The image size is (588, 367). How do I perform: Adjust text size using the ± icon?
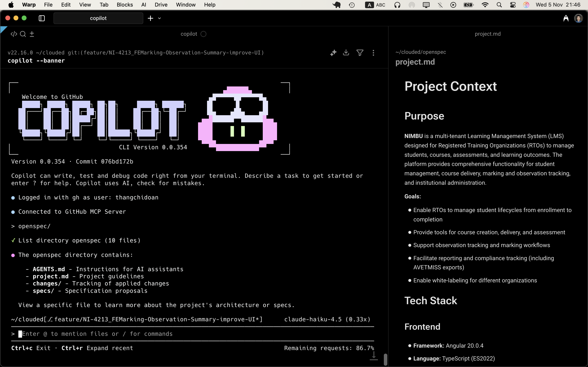click(x=32, y=34)
